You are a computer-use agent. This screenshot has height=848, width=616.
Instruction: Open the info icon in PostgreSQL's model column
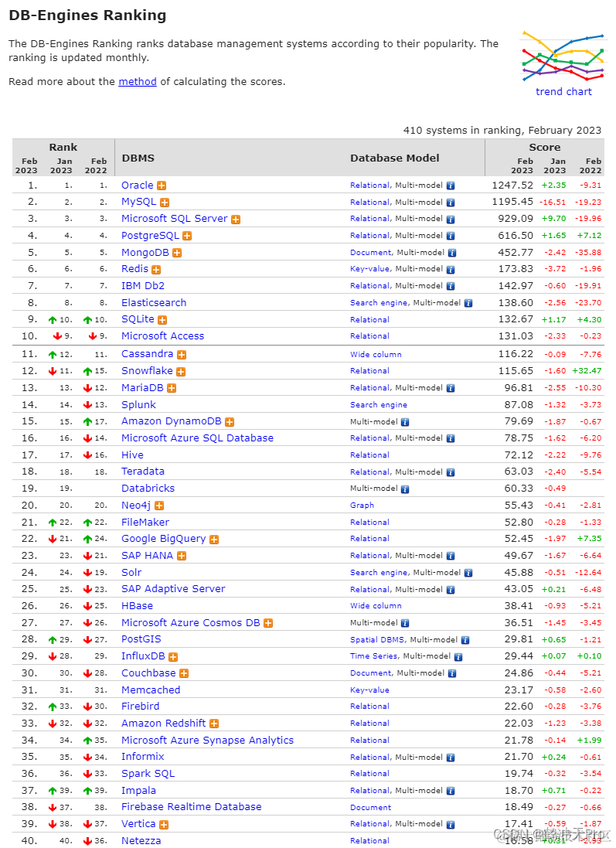pos(451,237)
